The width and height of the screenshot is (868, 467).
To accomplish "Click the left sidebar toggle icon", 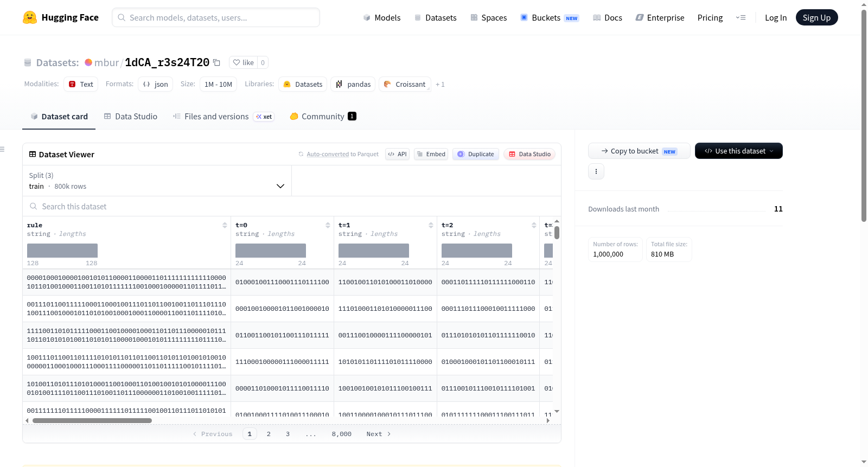I will (2, 149).
